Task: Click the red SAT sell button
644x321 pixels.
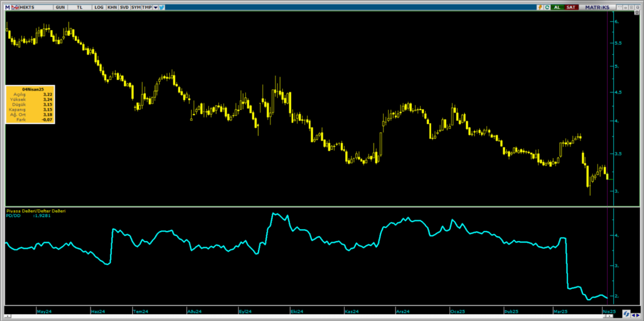Action: coord(571,8)
